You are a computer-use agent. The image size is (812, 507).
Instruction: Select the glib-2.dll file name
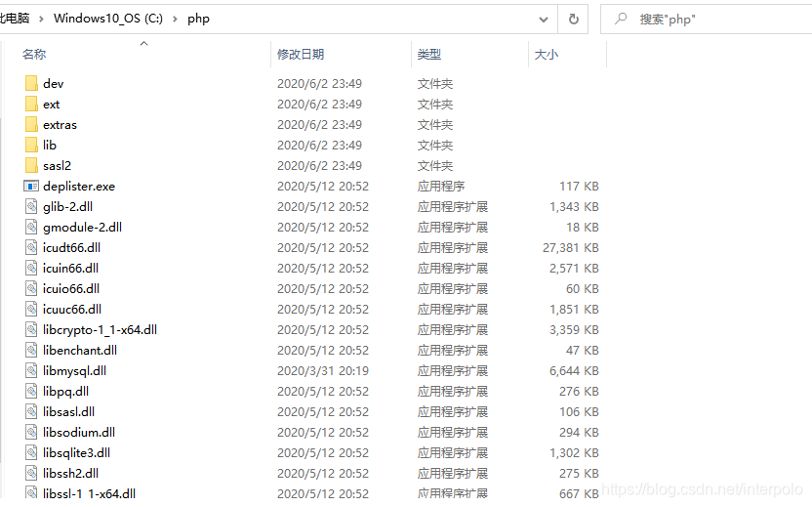point(68,207)
